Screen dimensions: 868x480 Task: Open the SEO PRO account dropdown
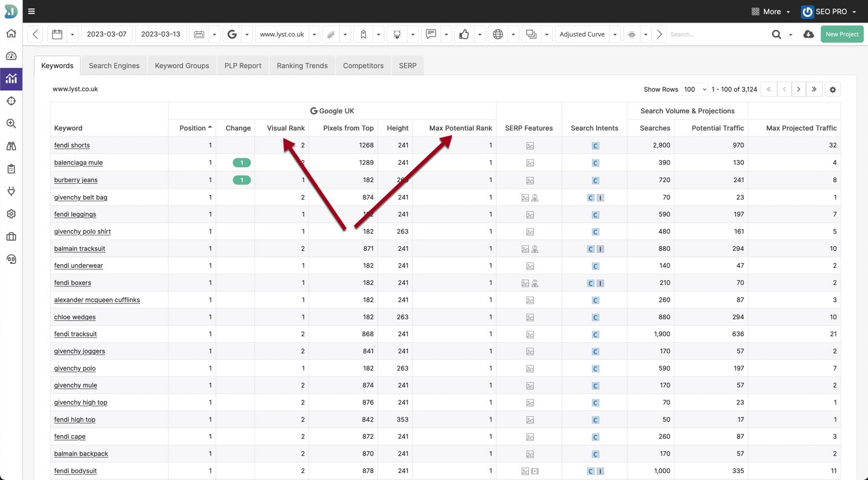(829, 12)
